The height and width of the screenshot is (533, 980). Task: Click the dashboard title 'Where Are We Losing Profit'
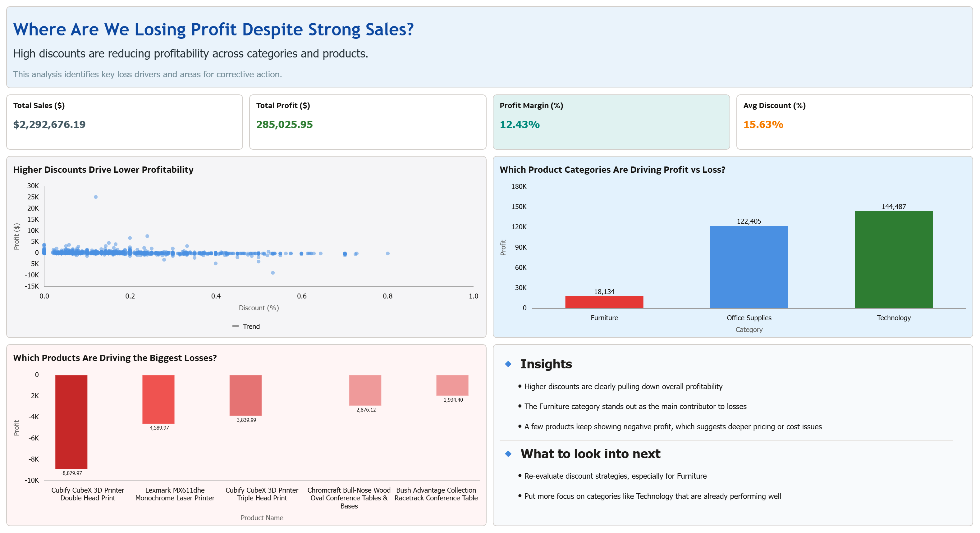tap(213, 29)
